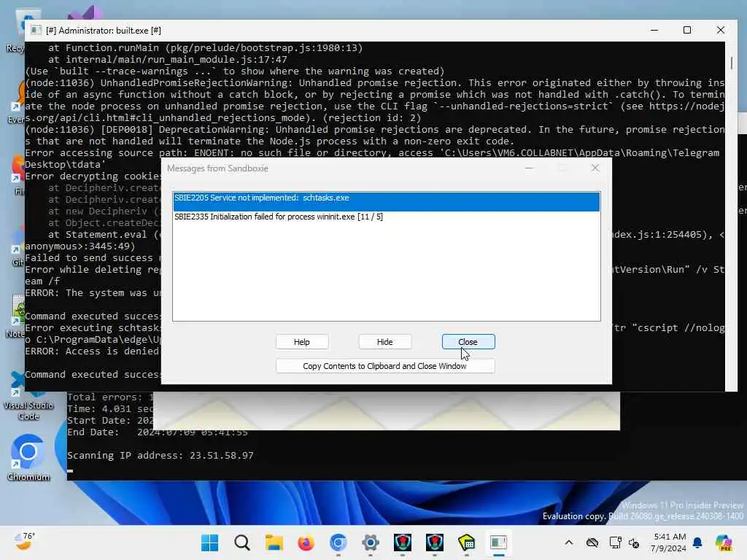
Task: Click the Hide button in Sandboxie messages
Action: click(x=384, y=342)
